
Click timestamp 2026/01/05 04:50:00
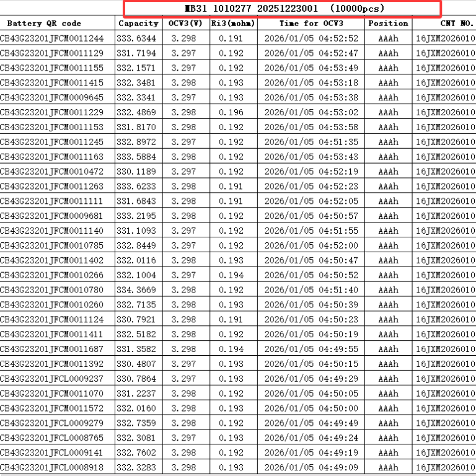pos(311,408)
